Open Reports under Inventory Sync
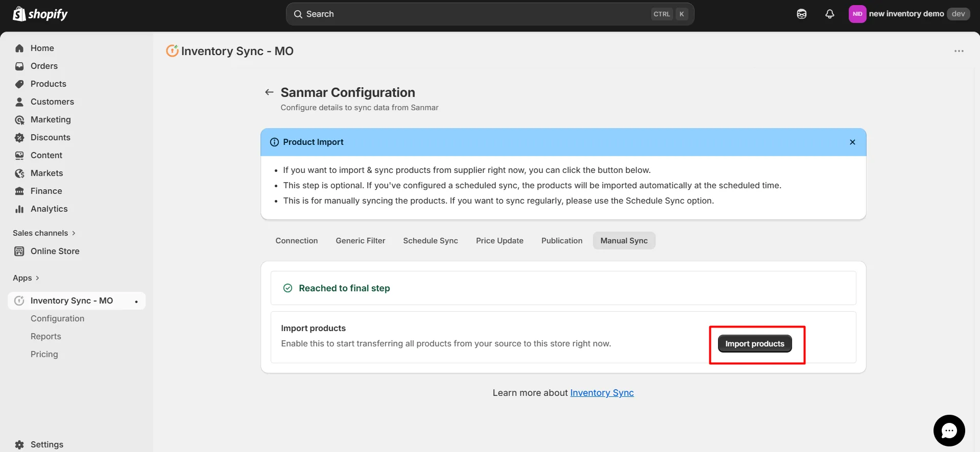Image resolution: width=980 pixels, height=452 pixels. pyautogui.click(x=46, y=336)
